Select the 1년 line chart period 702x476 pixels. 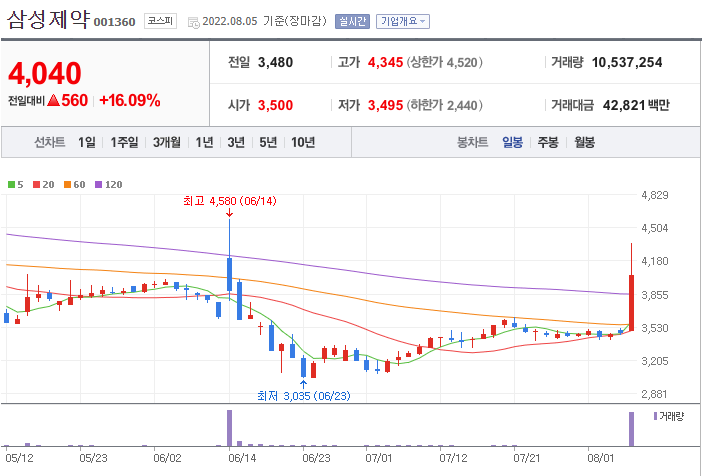tap(204, 142)
